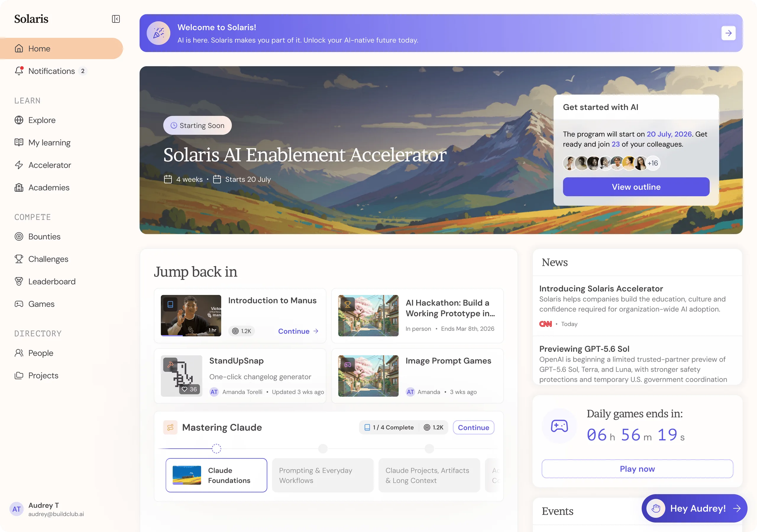
Task: Click the 1.2K points badge on Introduction to Manus
Action: pos(242,331)
